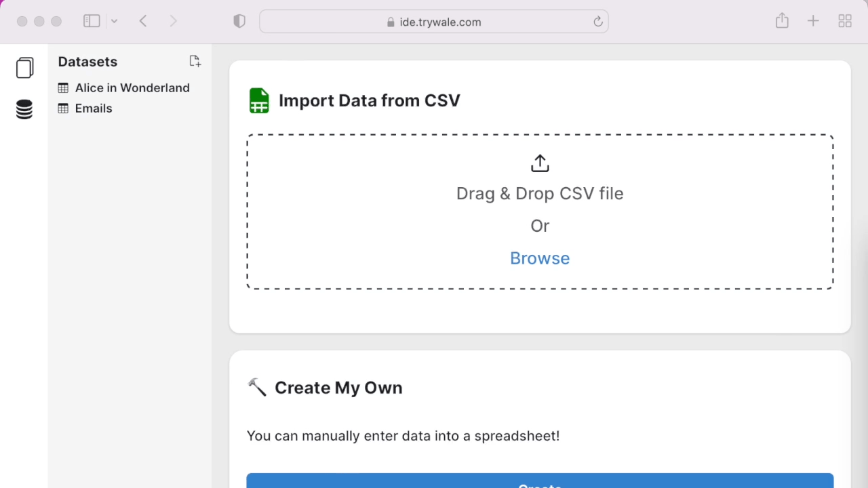Click the upload arrow in the drop zone
Viewport: 868px width, 488px height.
540,163
